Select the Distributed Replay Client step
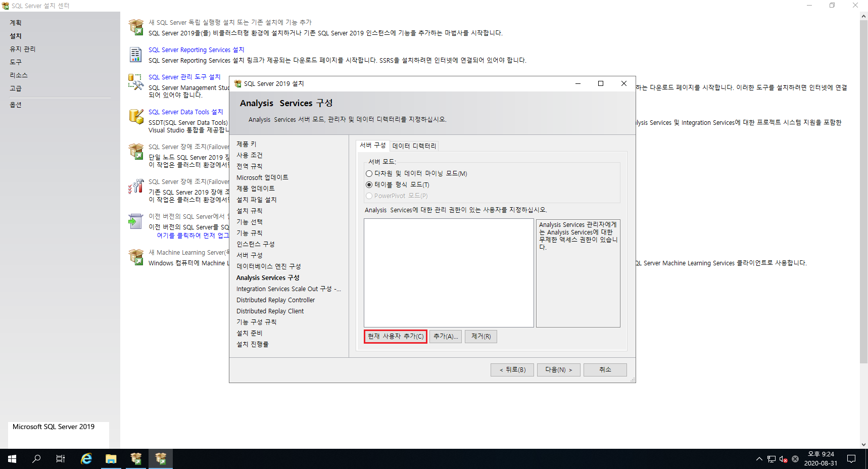 click(x=270, y=311)
